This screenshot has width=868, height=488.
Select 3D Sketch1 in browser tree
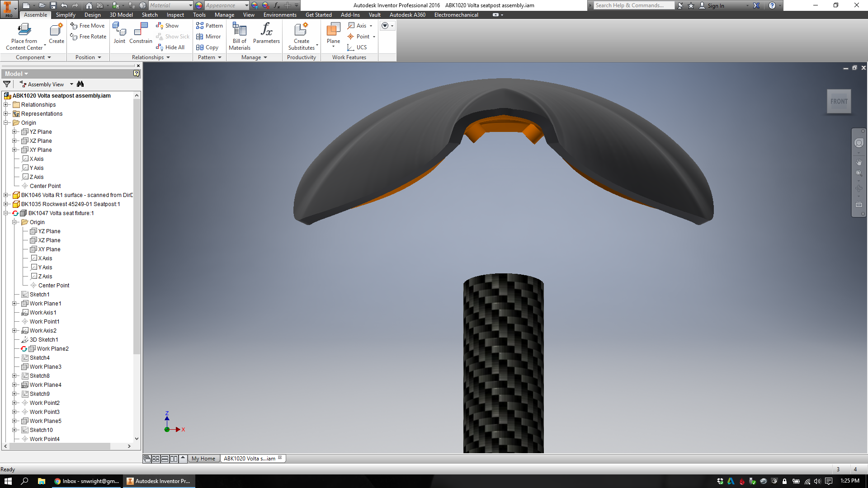point(43,340)
